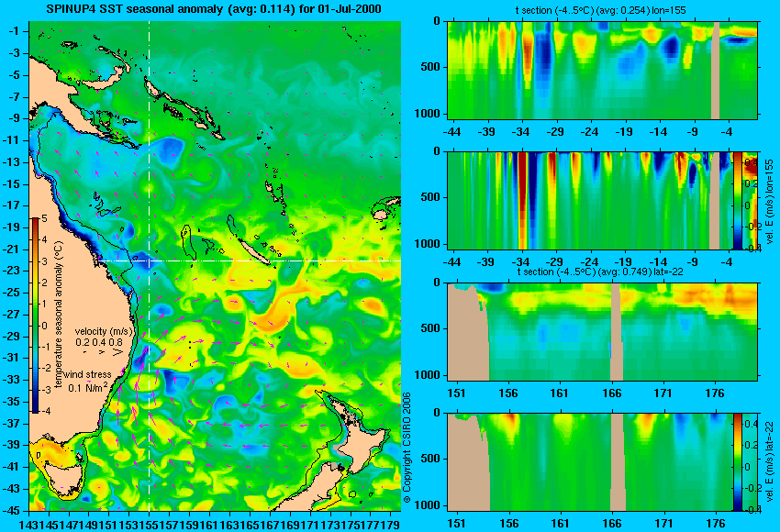Click the '-33' latitude label on the map axis
780x532 pixels.
click(x=11, y=380)
